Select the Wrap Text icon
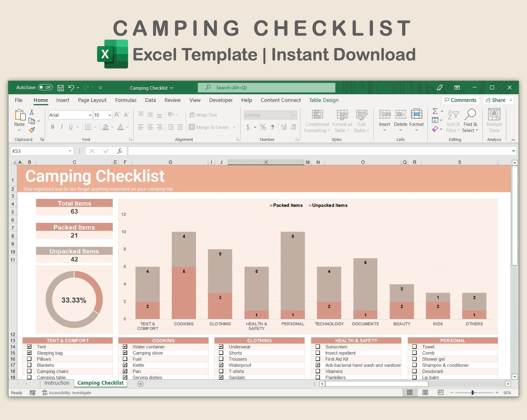Viewport: 527px width, 420px height. tap(192, 115)
